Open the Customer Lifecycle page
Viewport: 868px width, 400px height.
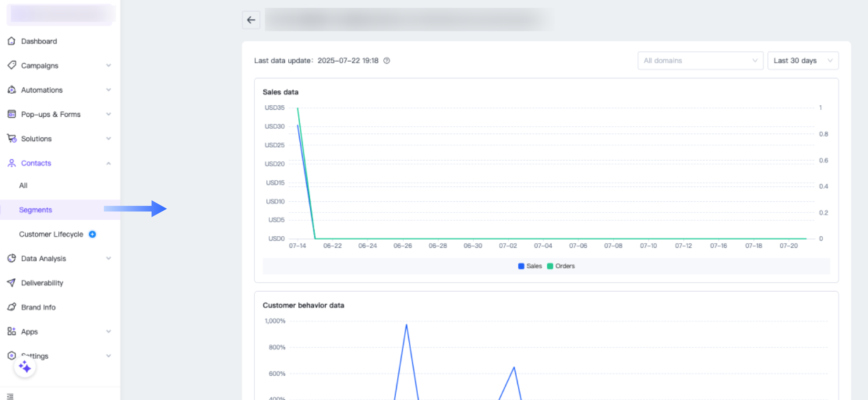pos(51,234)
